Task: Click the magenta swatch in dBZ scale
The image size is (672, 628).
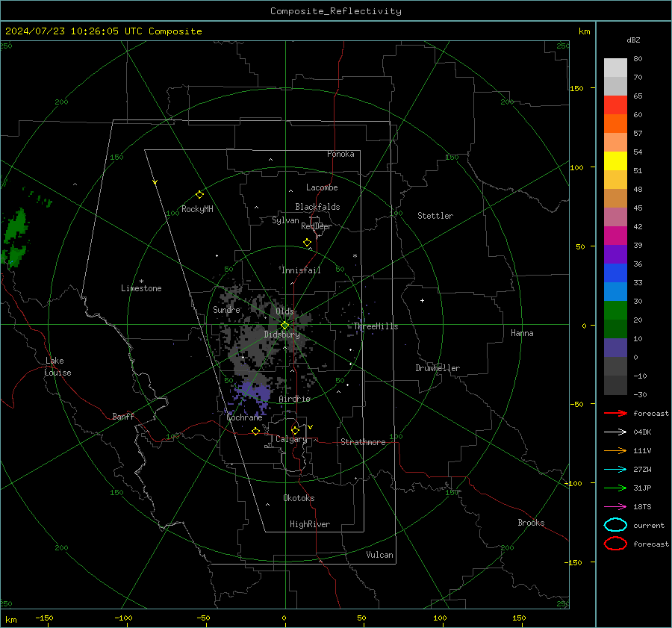Action: (615, 236)
